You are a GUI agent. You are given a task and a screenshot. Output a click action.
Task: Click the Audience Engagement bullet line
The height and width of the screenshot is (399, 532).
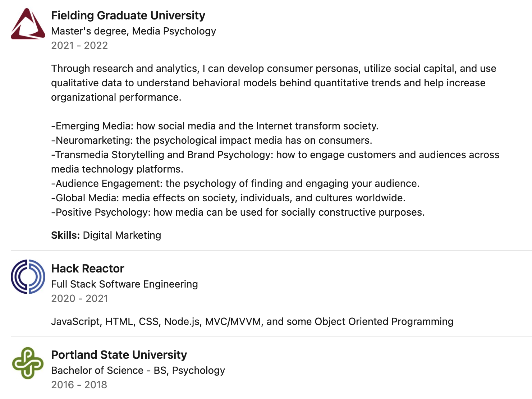235,184
